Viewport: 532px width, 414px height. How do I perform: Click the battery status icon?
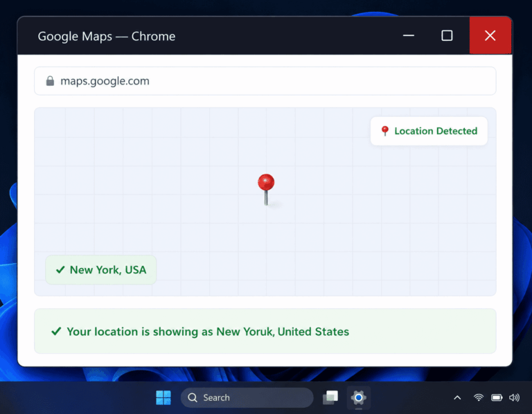pyautogui.click(x=497, y=397)
